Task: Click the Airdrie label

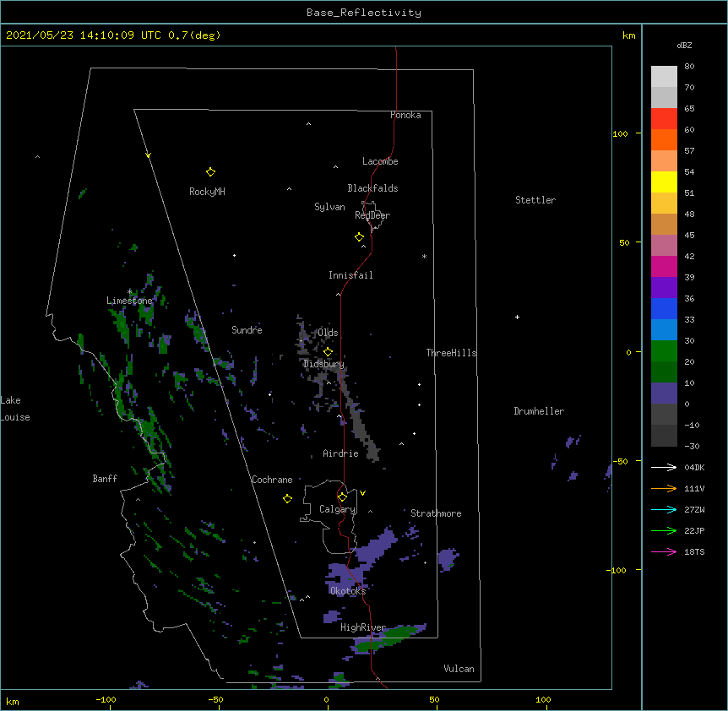Action: point(341,453)
